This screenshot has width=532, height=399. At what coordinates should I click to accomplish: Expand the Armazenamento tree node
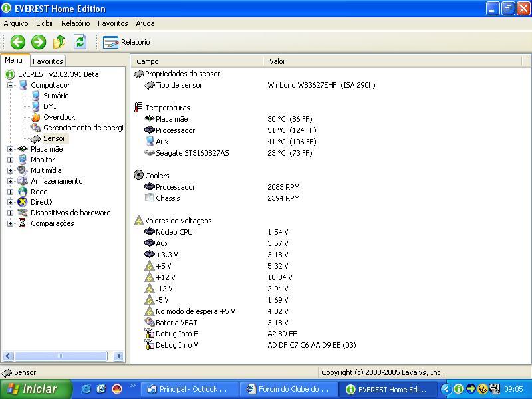click(x=10, y=181)
